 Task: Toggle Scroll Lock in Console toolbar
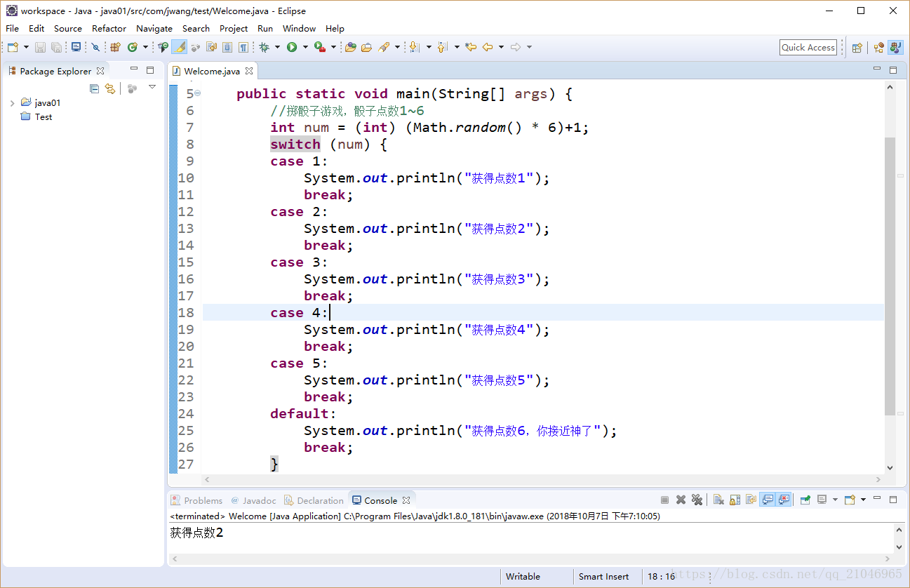click(x=735, y=500)
